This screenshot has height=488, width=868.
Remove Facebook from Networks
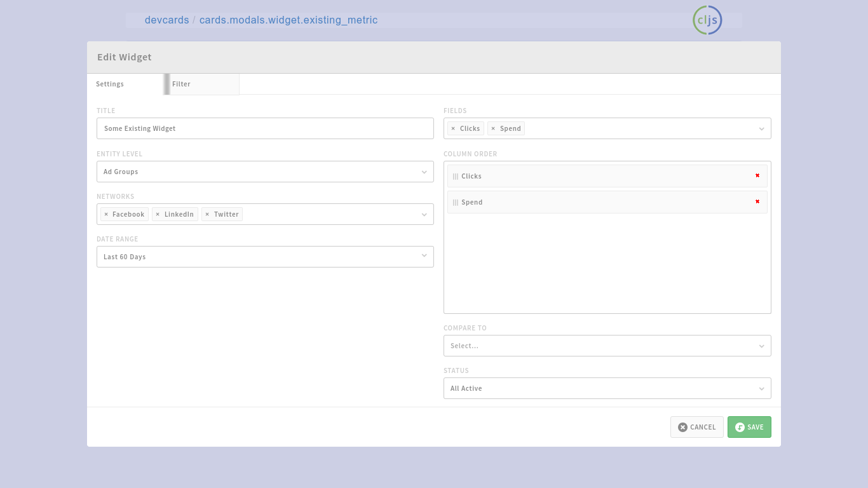pyautogui.click(x=106, y=214)
